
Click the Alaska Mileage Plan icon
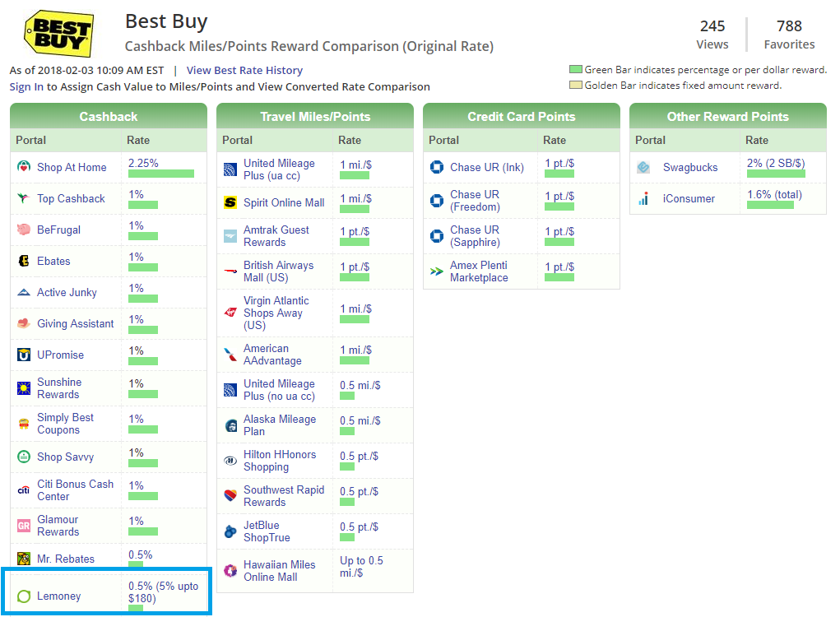pos(230,425)
